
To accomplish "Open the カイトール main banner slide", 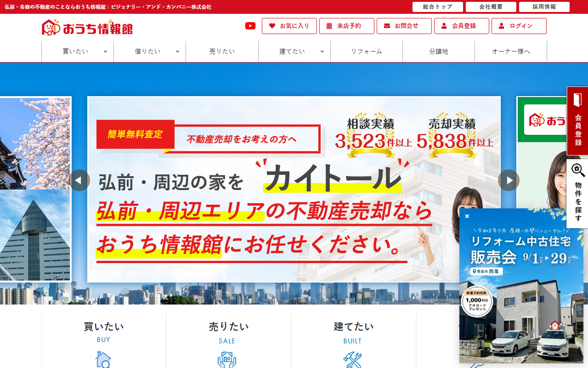I will pos(294,189).
